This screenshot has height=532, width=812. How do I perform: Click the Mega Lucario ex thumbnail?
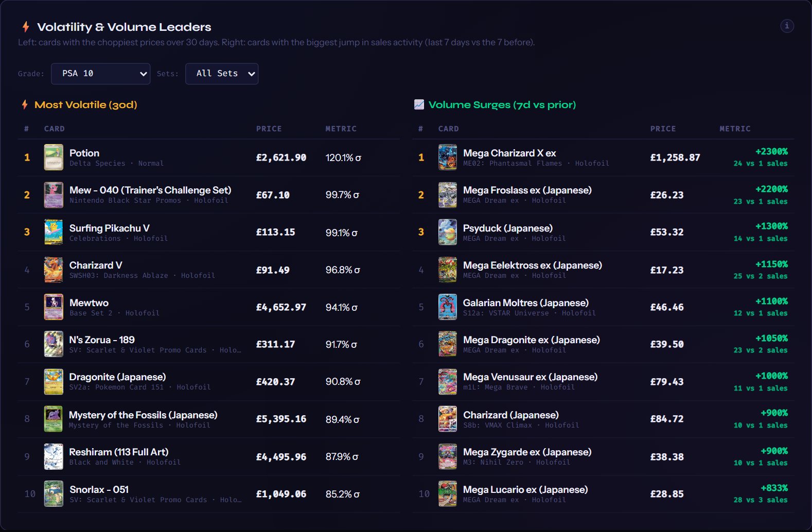pos(448,494)
